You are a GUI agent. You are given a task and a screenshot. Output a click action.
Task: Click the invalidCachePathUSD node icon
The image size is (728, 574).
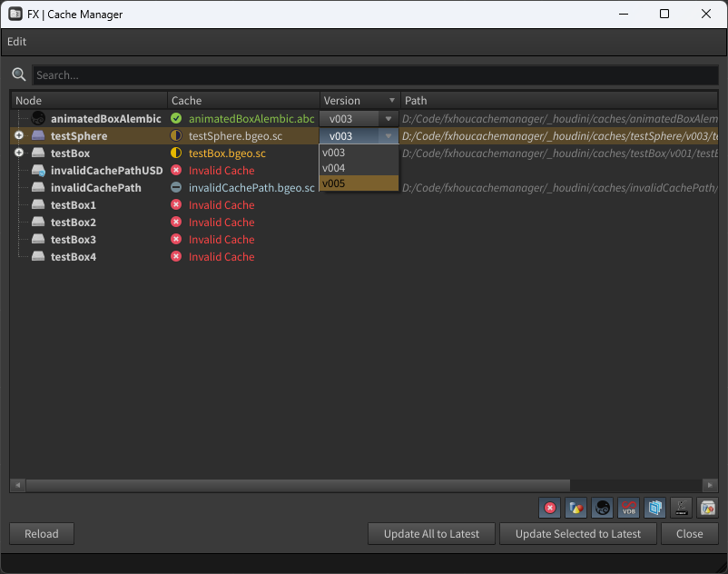point(38,171)
